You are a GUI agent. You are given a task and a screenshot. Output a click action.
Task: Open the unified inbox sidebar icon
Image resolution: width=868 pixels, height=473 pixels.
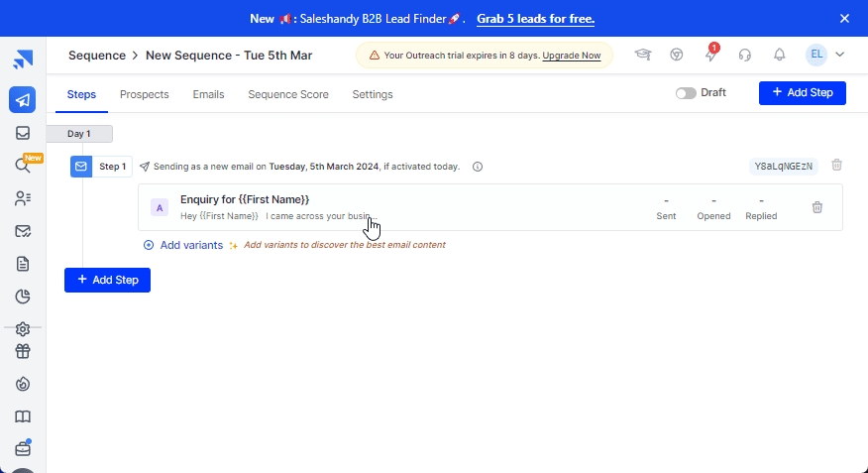pyautogui.click(x=22, y=133)
